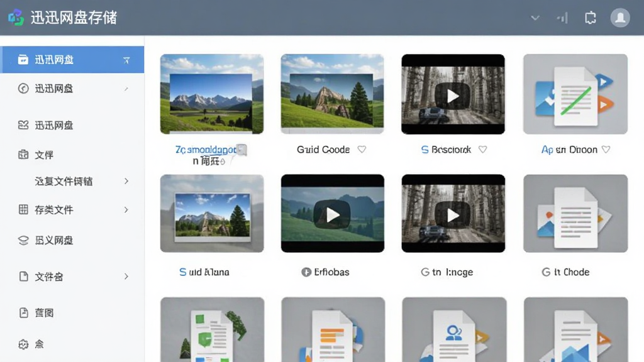
Task: Play the Erfiobas video thumbnail
Action: pyautogui.click(x=333, y=214)
